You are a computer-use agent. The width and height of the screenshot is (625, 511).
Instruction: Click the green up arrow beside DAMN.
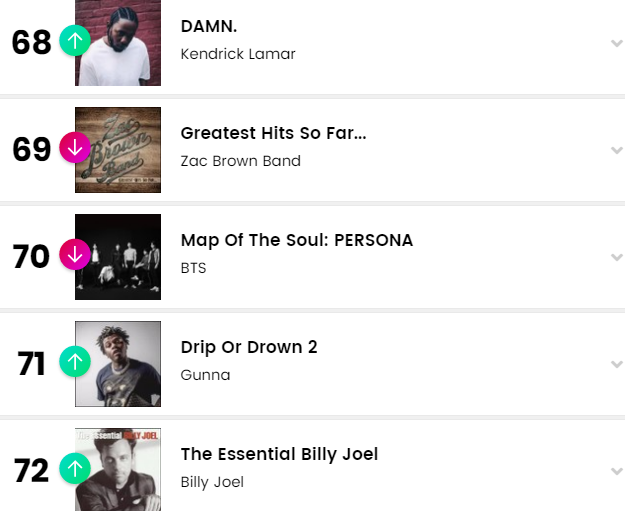point(75,41)
